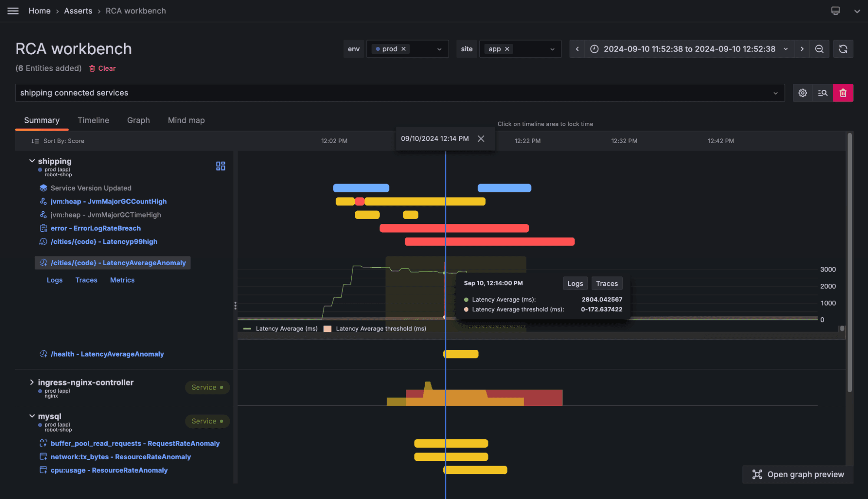Collapse the shipping entity section

(31, 160)
